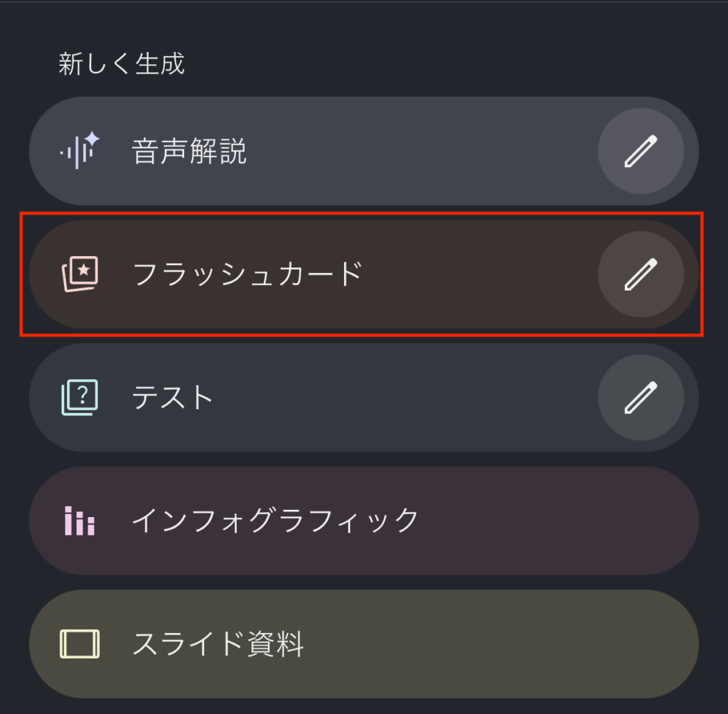Create フラッシュカード from the sources

[427, 274]
